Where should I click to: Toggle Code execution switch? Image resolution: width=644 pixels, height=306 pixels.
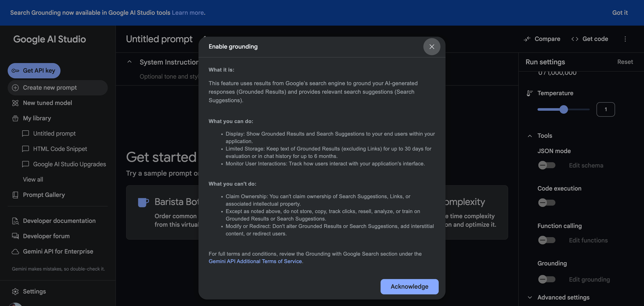(x=547, y=203)
